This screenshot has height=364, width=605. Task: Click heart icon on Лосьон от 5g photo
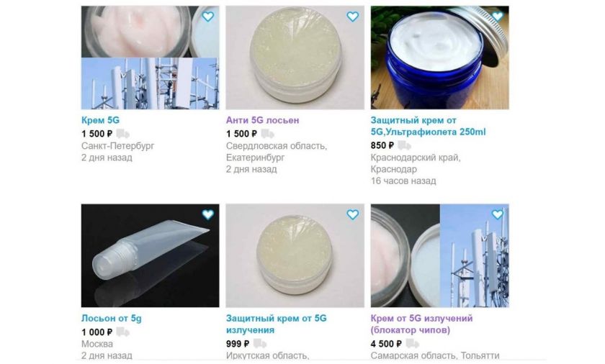(208, 214)
